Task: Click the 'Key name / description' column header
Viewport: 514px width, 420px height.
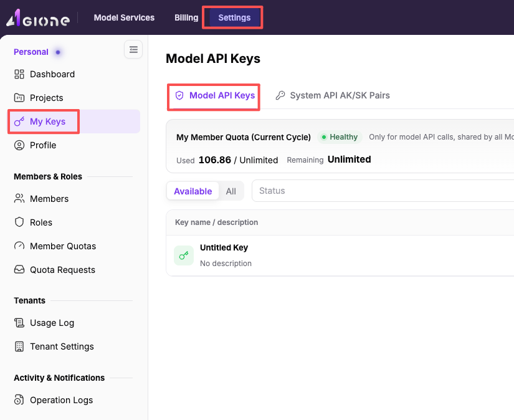Action: click(216, 222)
